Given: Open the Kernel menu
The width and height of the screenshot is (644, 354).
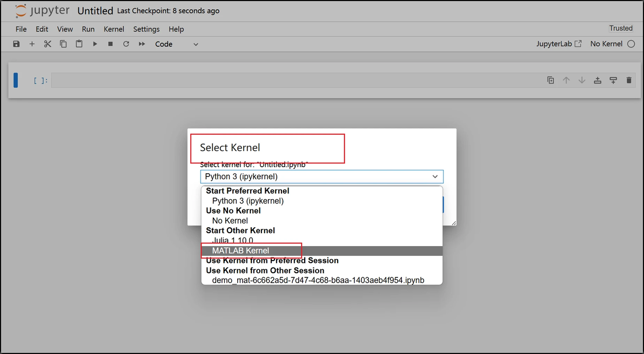Looking at the screenshot, I should tap(113, 29).
